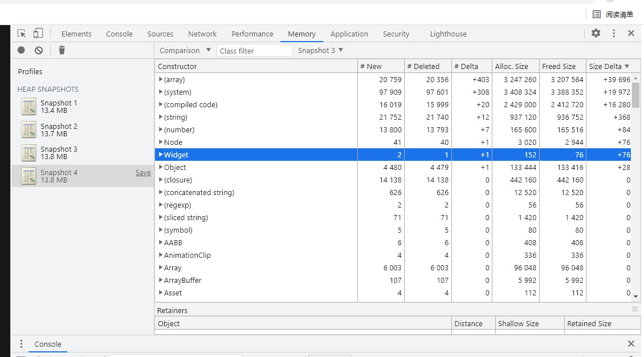
Task: Open DevTools settings gear icon
Action: [596, 34]
